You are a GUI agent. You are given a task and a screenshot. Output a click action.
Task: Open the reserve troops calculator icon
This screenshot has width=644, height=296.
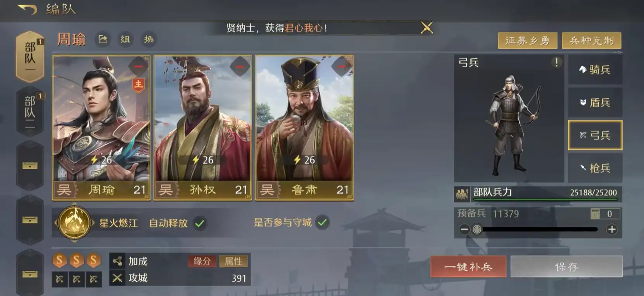[595, 214]
